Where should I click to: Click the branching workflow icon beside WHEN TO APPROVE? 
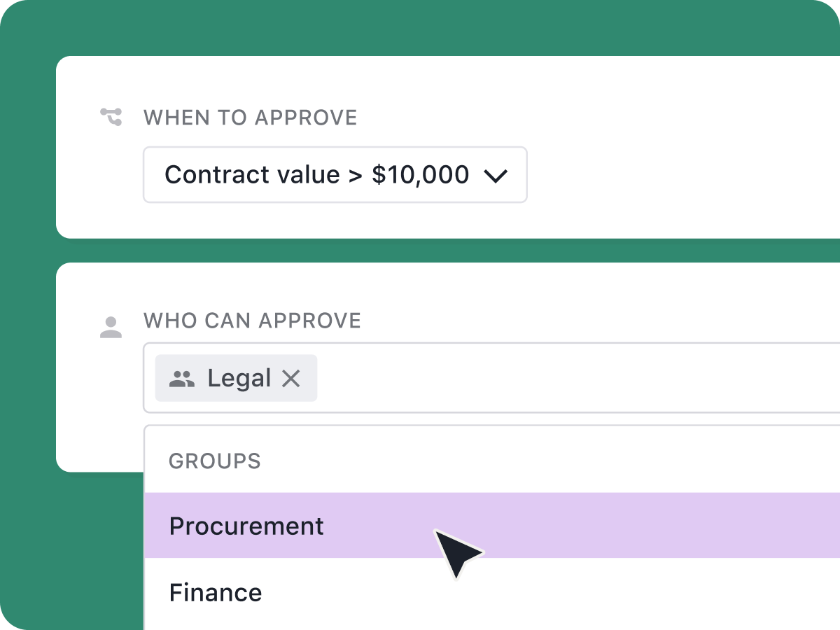pos(110,118)
